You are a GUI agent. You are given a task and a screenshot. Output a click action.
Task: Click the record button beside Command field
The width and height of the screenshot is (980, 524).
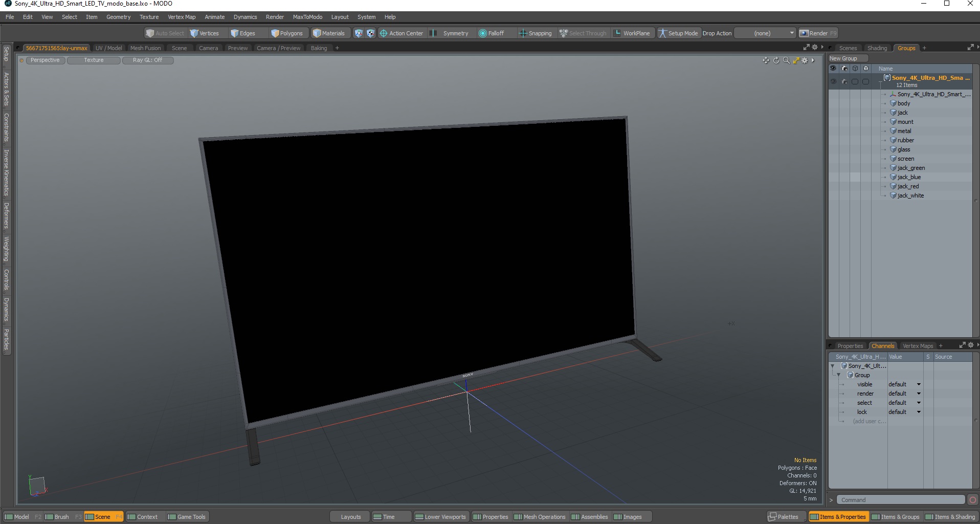point(973,500)
